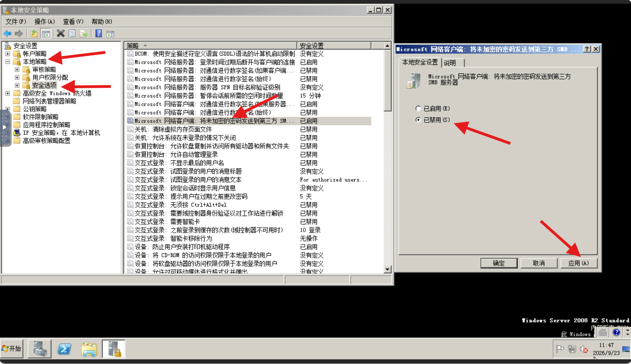Image resolution: width=631 pixels, height=364 pixels.
Task: Expand the 帐户策略 tree node
Action: [x=7, y=54]
